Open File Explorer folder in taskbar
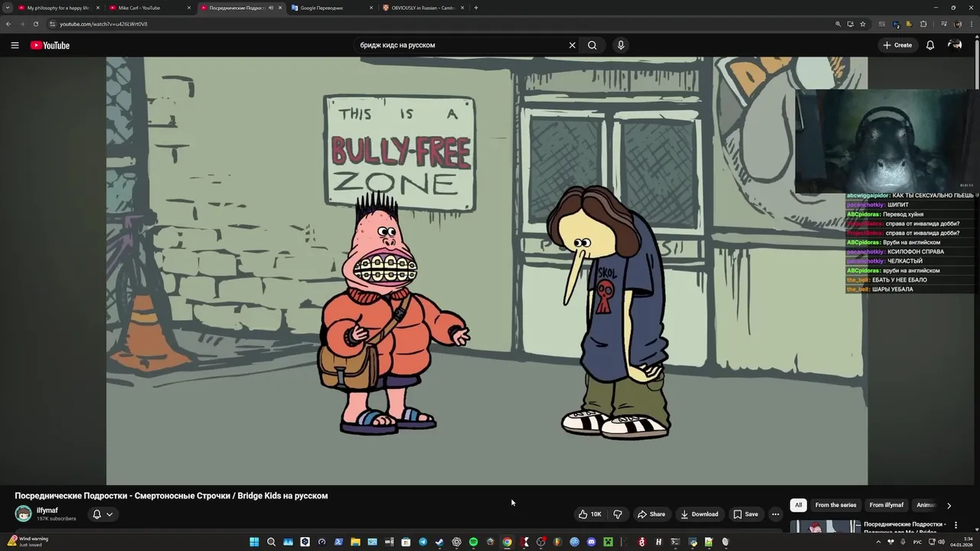The width and height of the screenshot is (980, 551). point(355,542)
